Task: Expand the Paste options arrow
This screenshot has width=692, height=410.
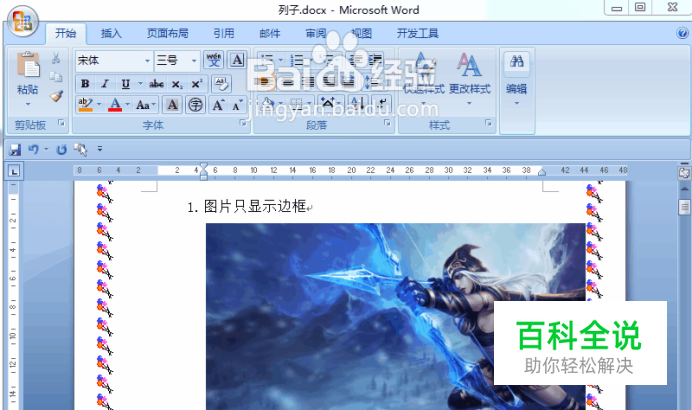Action: tap(28, 105)
